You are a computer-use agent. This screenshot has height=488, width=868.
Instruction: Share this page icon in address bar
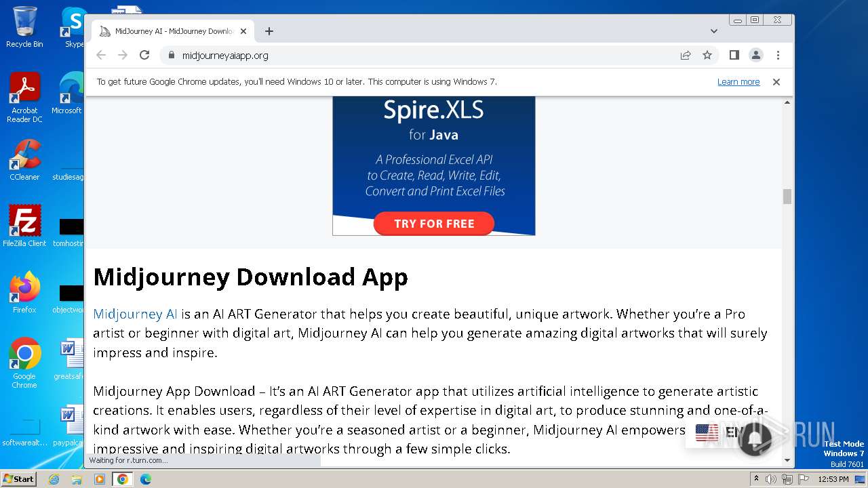pos(686,56)
